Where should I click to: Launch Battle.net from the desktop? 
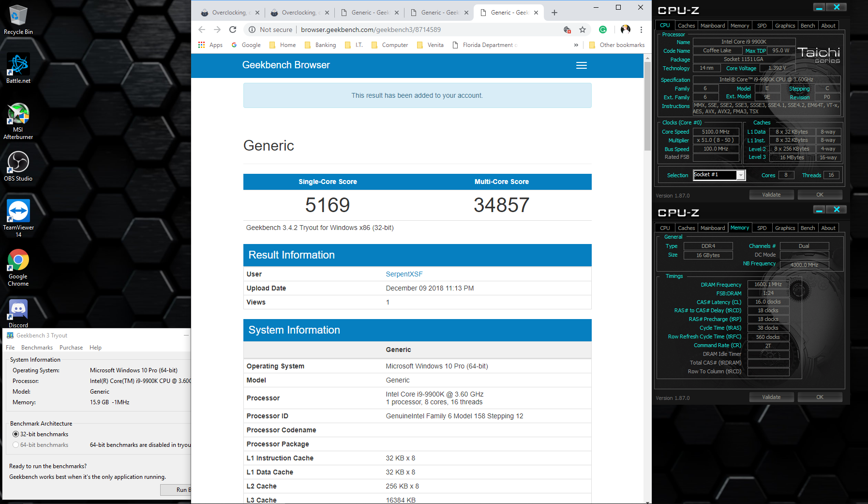pos(18,68)
